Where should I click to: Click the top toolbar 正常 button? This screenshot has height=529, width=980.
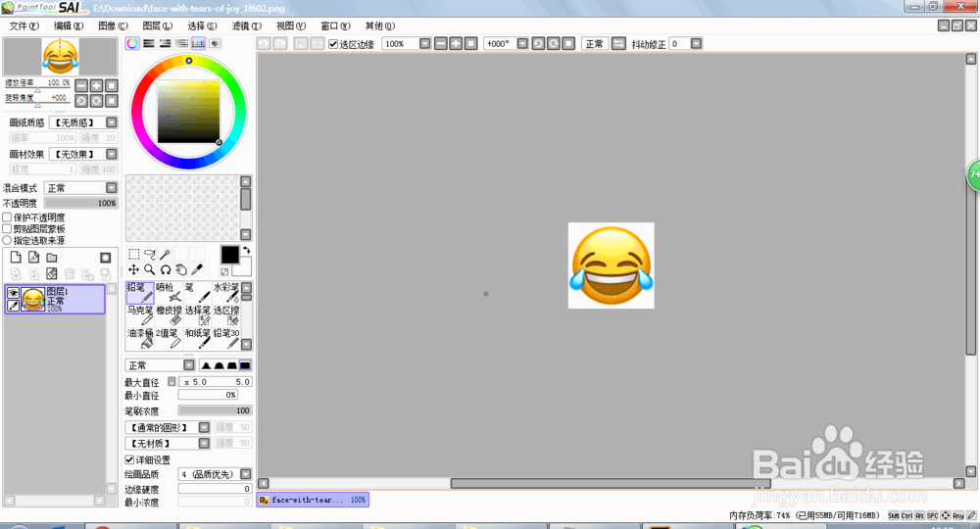pyautogui.click(x=595, y=44)
